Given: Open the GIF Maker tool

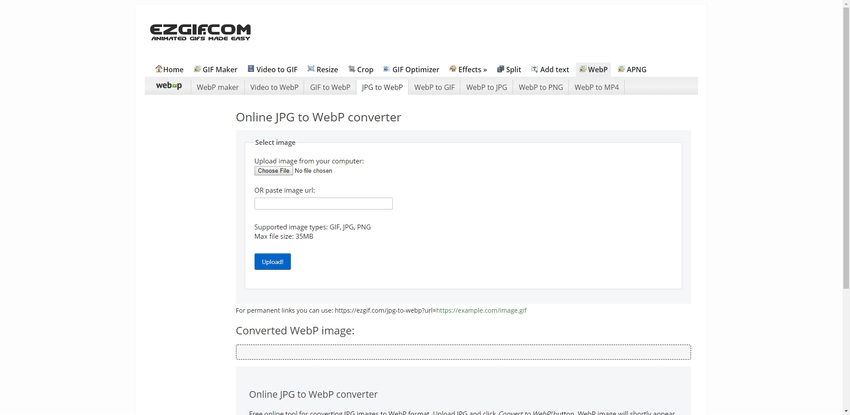Looking at the screenshot, I should click(215, 69).
